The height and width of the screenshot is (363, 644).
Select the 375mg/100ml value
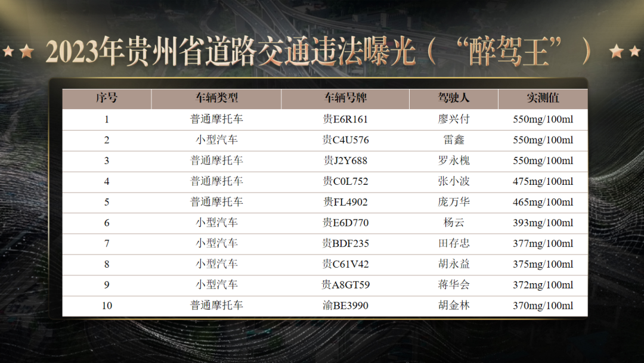543,264
